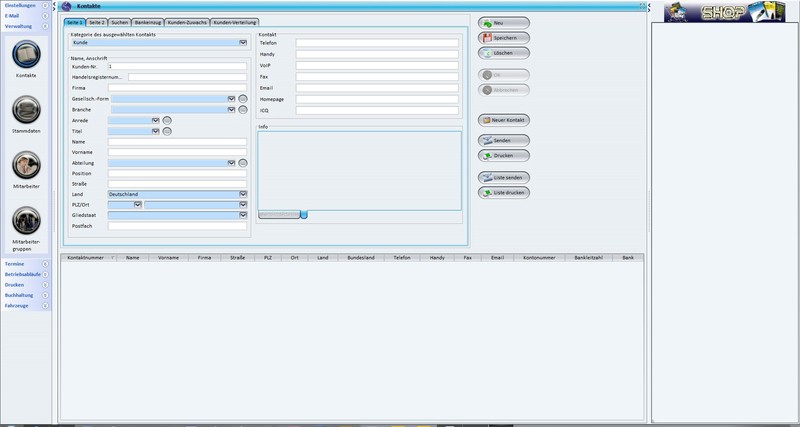Expand the Drucken sidebar section

point(45,285)
